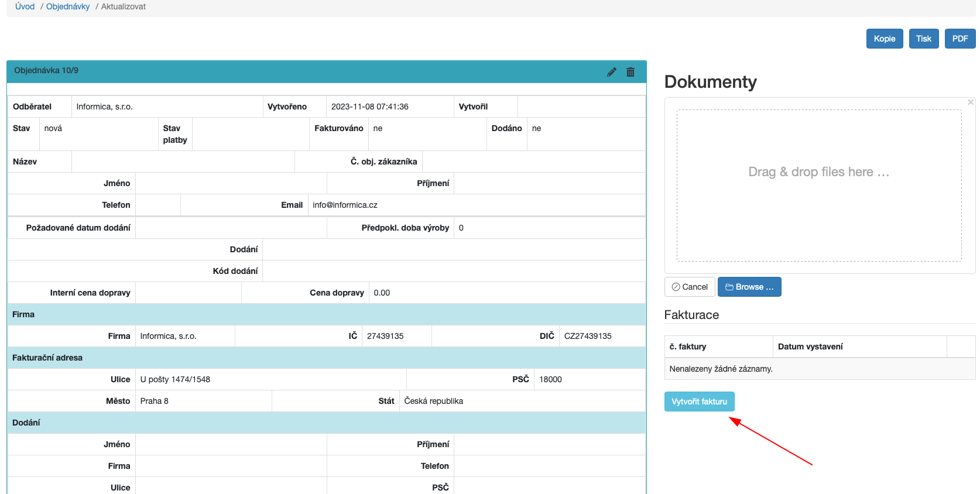This screenshot has height=494, width=980.
Task: Click the blue Firma section header
Action: (23, 314)
